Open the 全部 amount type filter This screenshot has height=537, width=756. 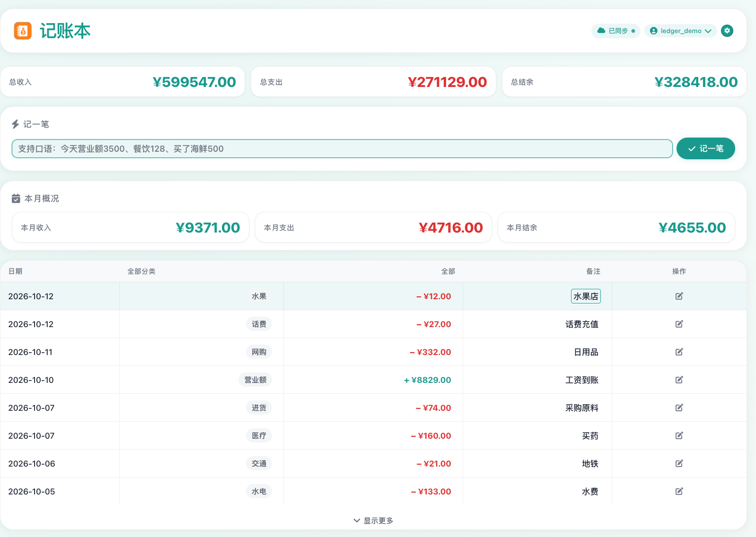point(448,271)
